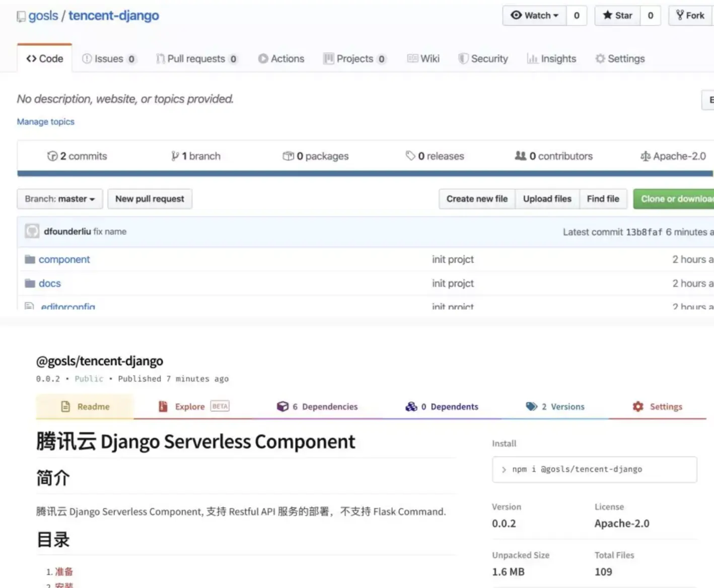The height and width of the screenshot is (588, 714).
Task: Click dfounderliu's avatar in the commit bar
Action: pyautogui.click(x=32, y=231)
